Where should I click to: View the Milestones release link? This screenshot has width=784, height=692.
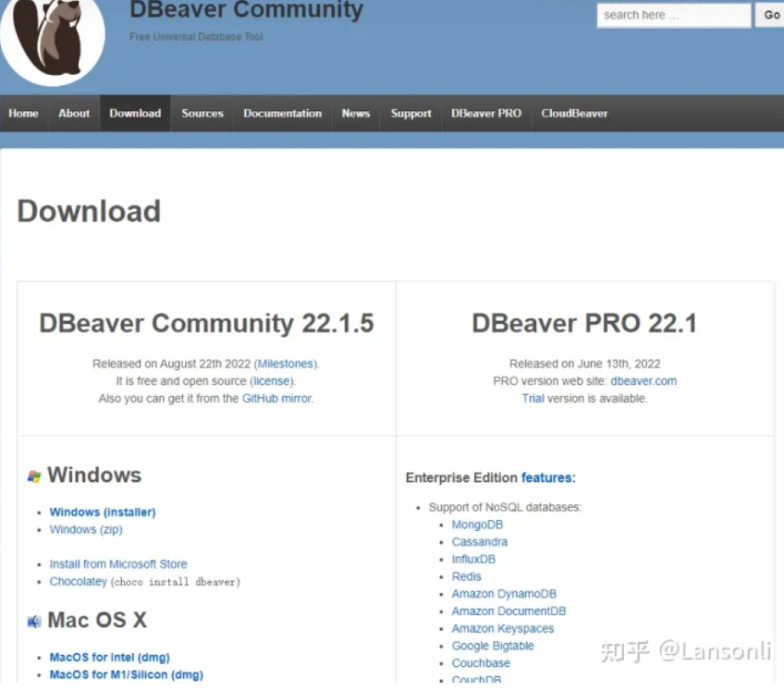click(x=286, y=363)
